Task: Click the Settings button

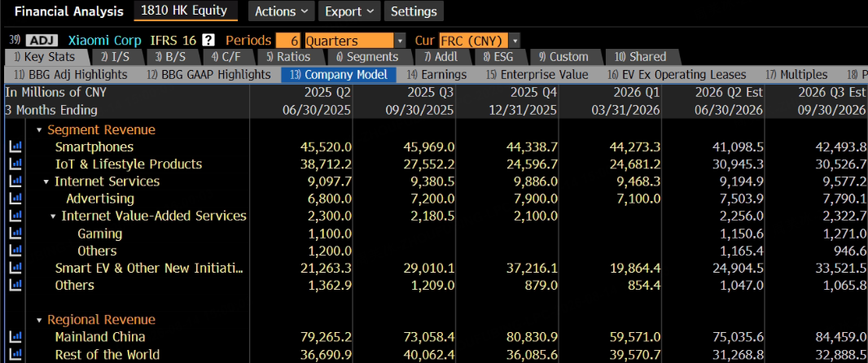Action: 414,11
